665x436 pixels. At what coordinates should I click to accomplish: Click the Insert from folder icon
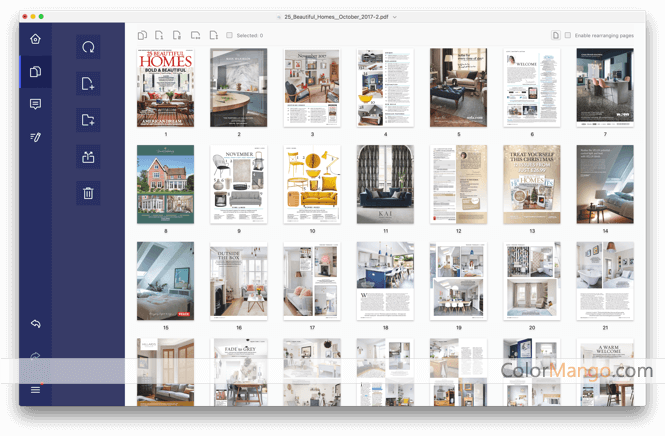click(88, 120)
